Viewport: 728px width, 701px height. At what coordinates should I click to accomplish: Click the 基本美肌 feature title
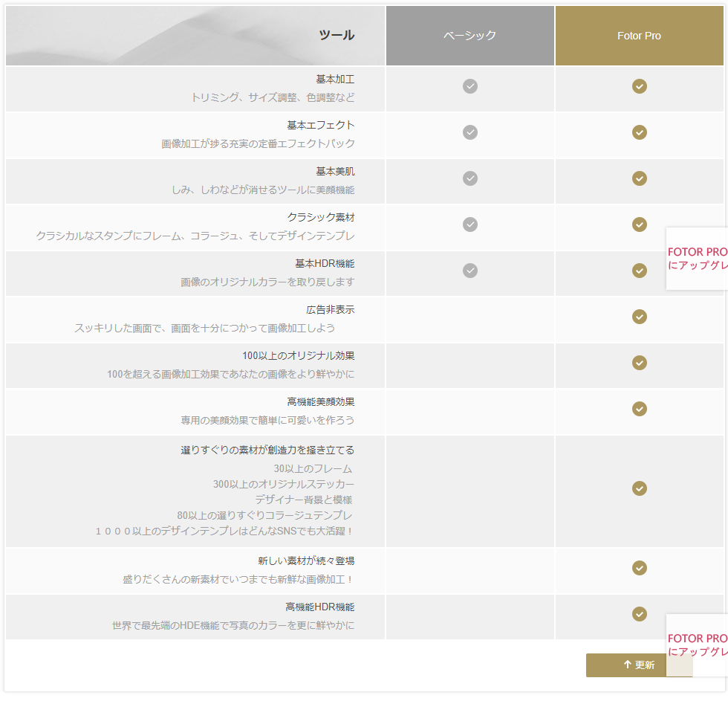click(335, 172)
